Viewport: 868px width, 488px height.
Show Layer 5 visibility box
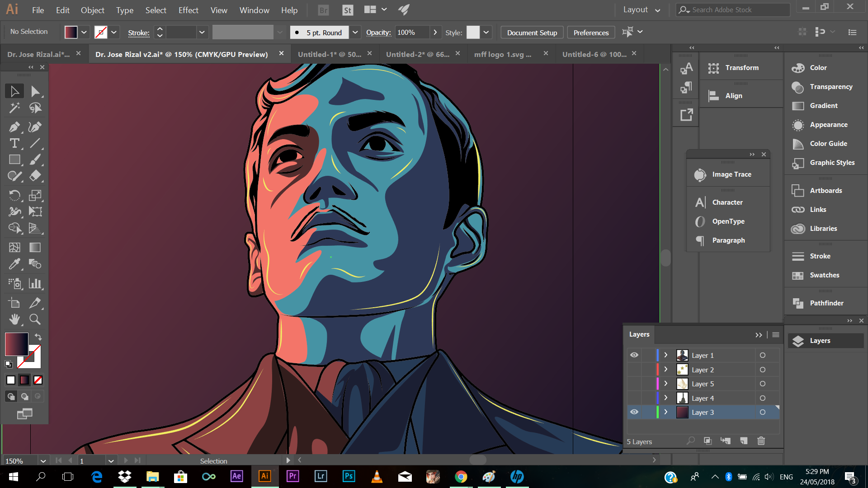pyautogui.click(x=634, y=384)
